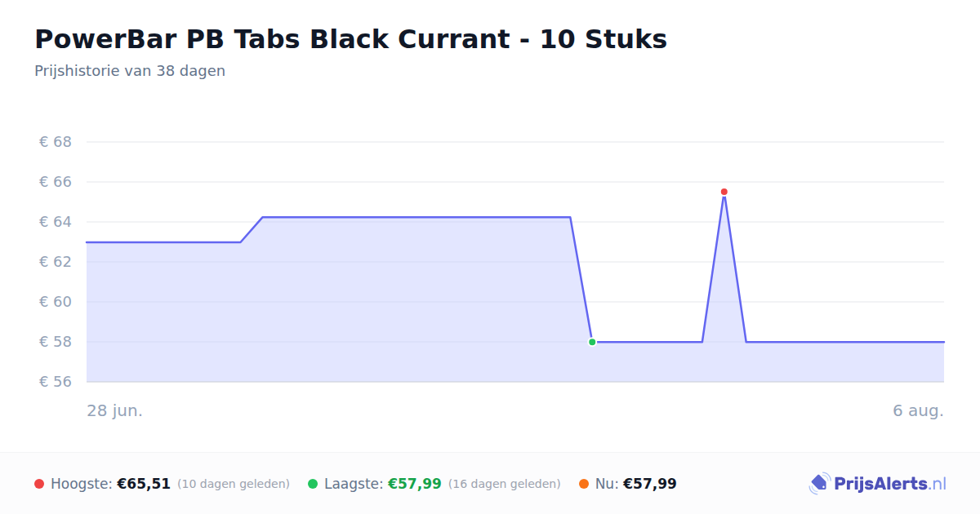
Task: Select the red Hoogste legend dot
Action: pyautogui.click(x=39, y=484)
